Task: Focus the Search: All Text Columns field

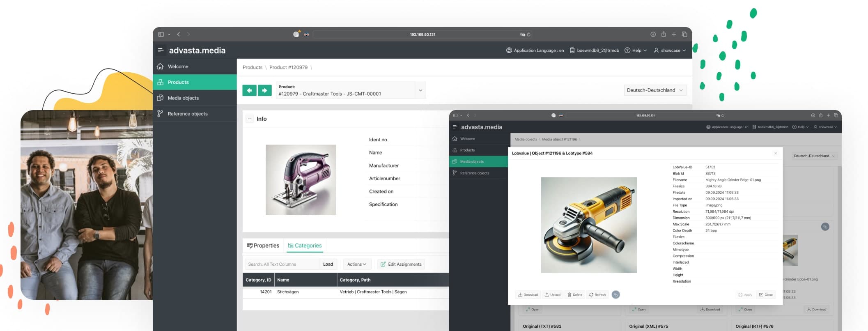Action: coord(282,264)
